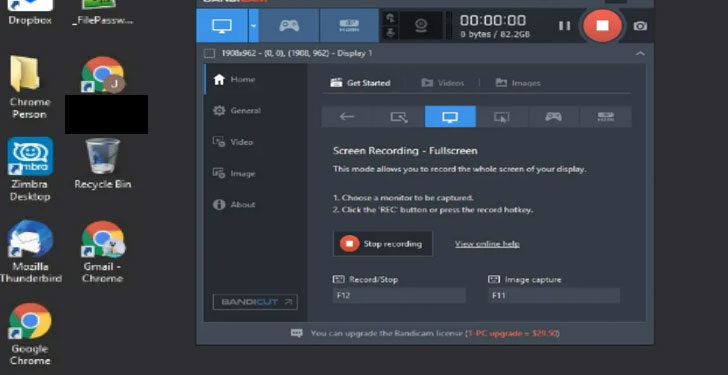The height and width of the screenshot is (375, 728).
Task: Open the Chrome Person folder on desktop
Action: tap(29, 87)
